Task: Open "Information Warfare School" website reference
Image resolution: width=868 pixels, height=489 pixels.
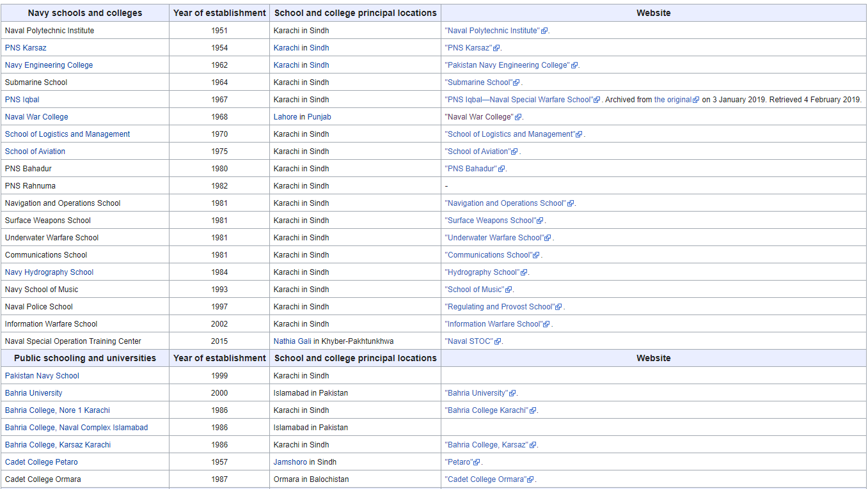Action: pyautogui.click(x=493, y=324)
